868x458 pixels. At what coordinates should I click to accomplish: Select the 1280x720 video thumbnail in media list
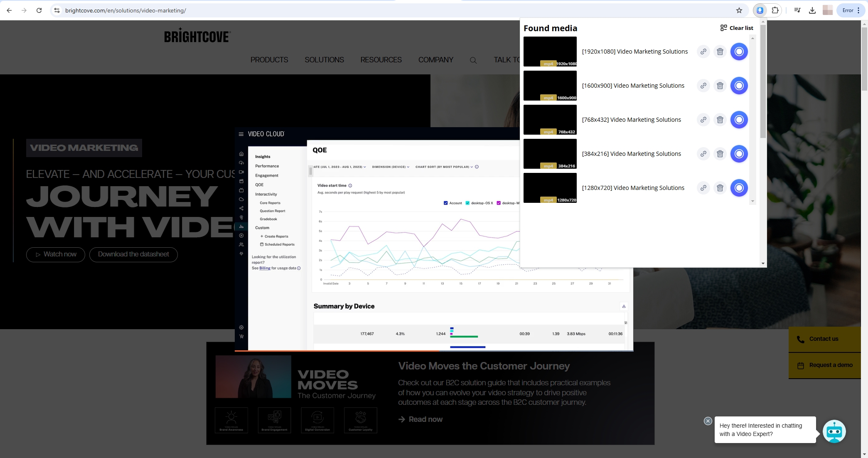(549, 188)
